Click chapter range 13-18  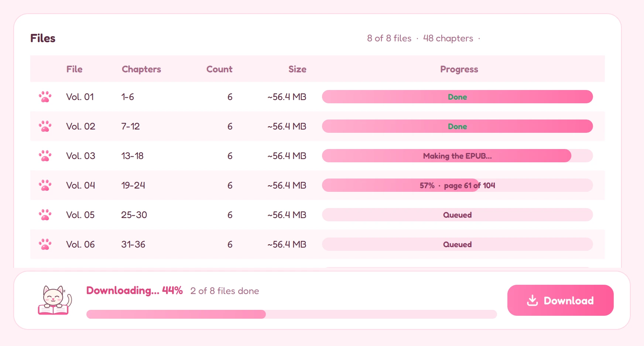(x=132, y=156)
